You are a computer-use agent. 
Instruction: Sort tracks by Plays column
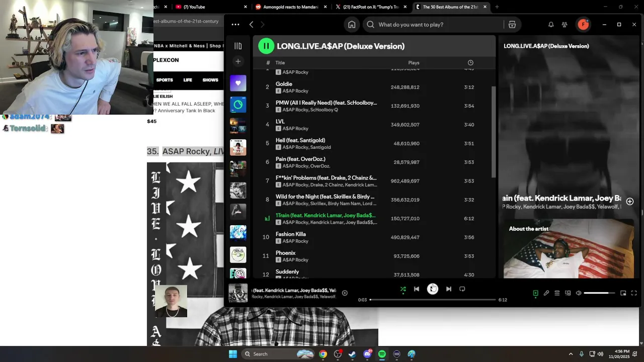click(414, 63)
